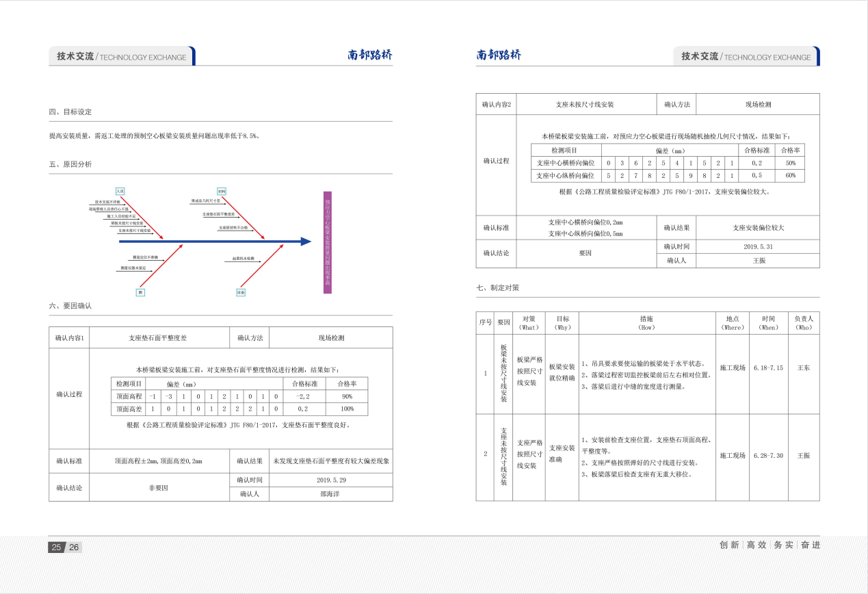Image resolution: width=868 pixels, height=594 pixels.
Task: Click page number "25" in the footer
Action: pos(56,547)
